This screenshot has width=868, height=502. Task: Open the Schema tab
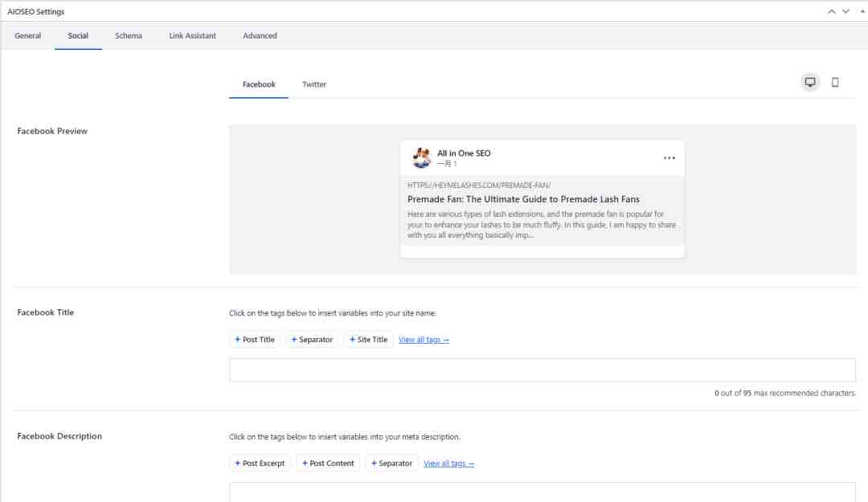129,36
